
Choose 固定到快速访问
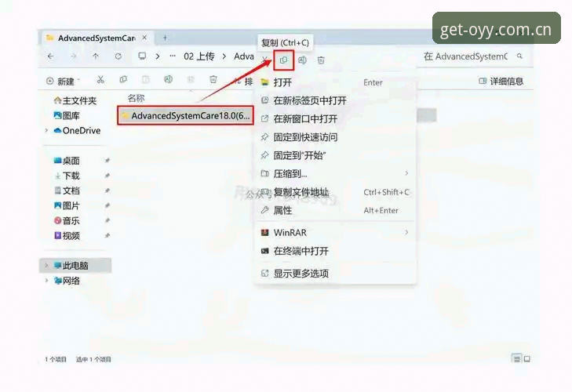click(336, 137)
